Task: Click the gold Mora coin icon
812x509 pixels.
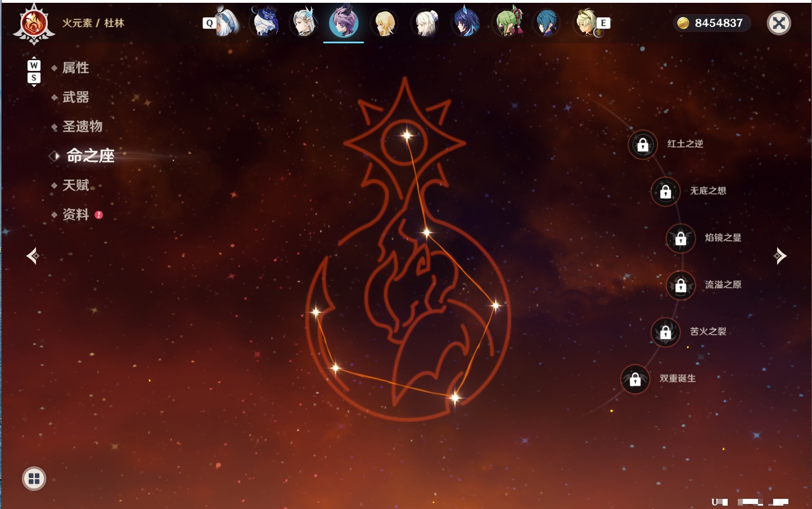Action: (683, 23)
